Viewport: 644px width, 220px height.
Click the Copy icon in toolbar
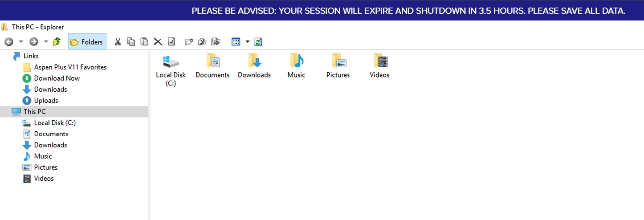131,42
